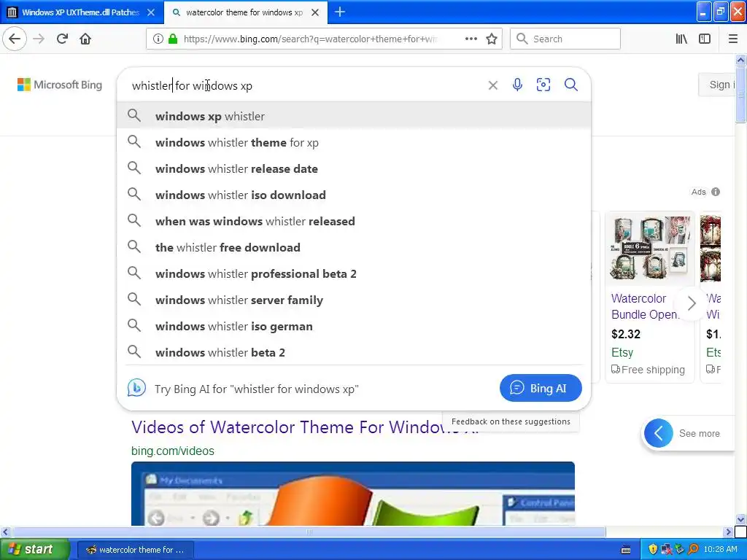This screenshot has height=560, width=747.
Task: Open the browser home page
Action: [85, 39]
